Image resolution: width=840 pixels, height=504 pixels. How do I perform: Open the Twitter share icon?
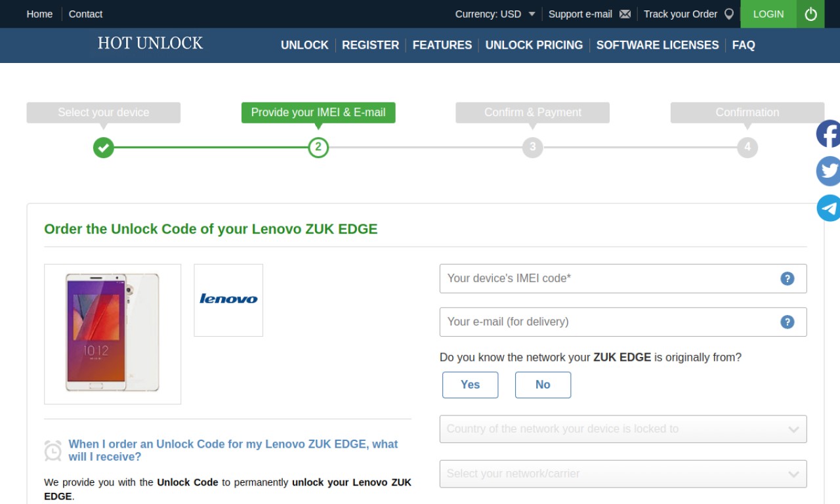pos(828,171)
